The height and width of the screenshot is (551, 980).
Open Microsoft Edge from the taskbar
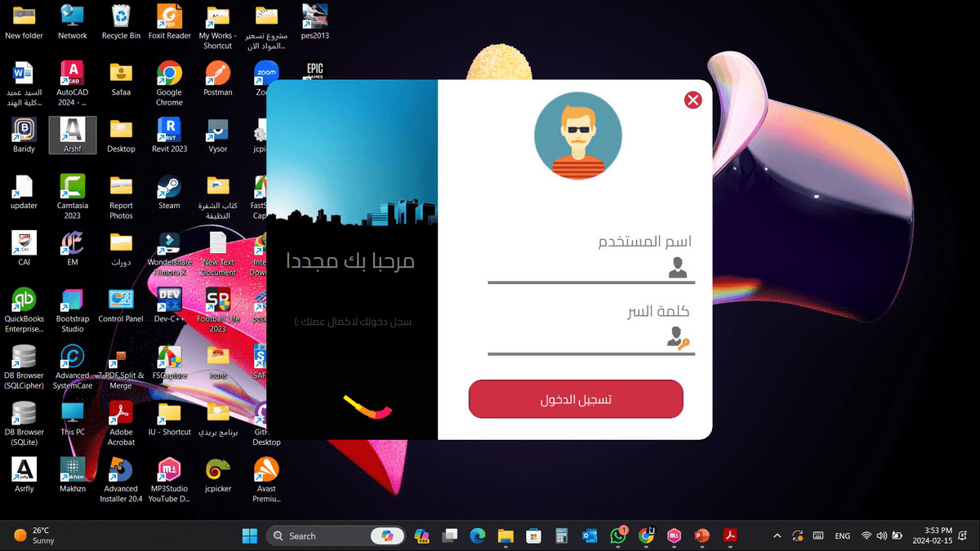(478, 535)
